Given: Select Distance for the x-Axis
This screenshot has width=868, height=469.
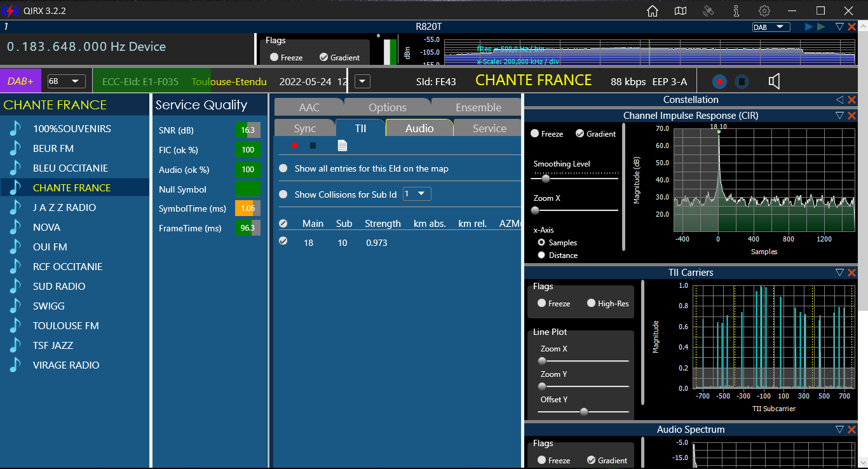Looking at the screenshot, I should tap(541, 255).
